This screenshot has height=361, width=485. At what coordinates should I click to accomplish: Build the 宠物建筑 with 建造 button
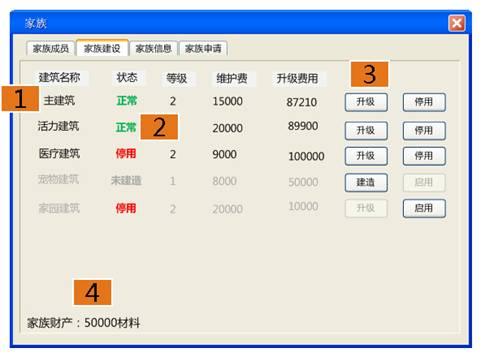(366, 182)
